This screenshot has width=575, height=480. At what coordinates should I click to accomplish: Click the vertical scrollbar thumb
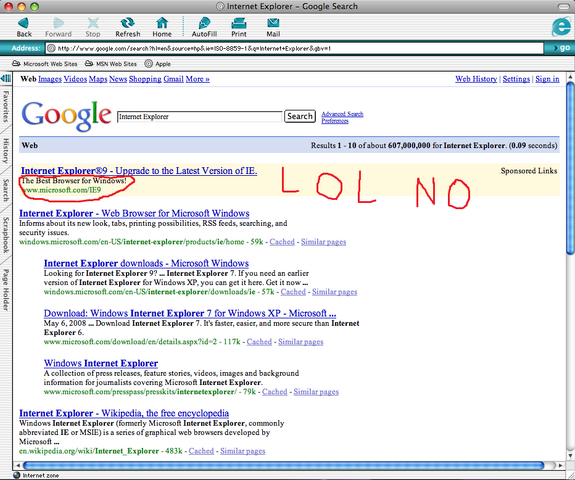(x=570, y=168)
